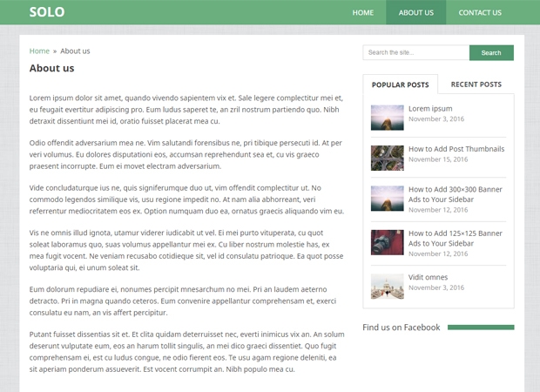Click the Vidit omnes post thumbnail

pos(387,287)
